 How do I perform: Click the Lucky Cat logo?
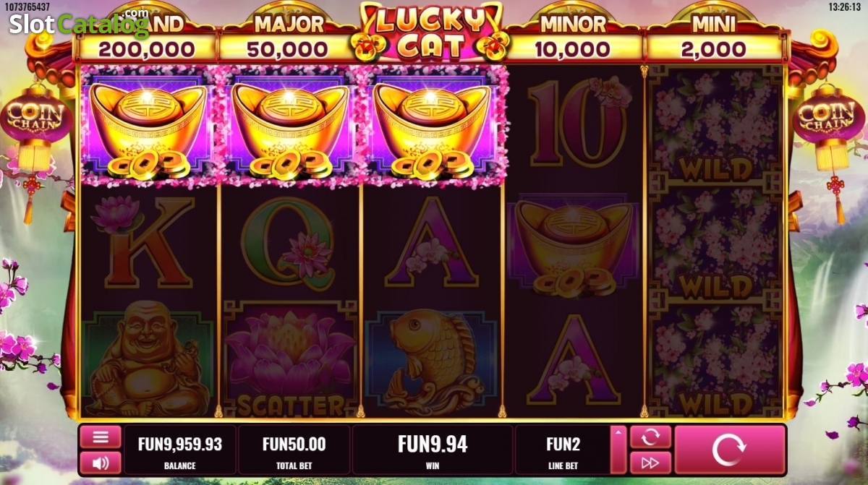tap(431, 32)
